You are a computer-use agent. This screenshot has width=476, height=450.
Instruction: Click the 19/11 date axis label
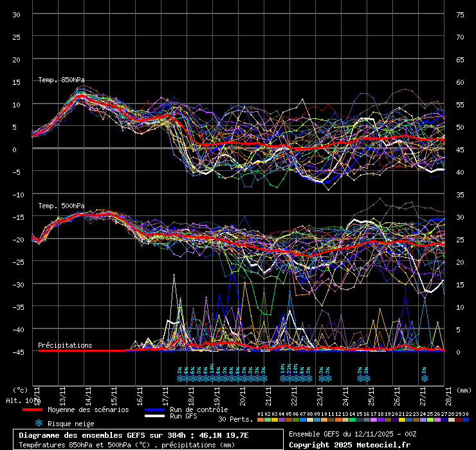coord(217,396)
